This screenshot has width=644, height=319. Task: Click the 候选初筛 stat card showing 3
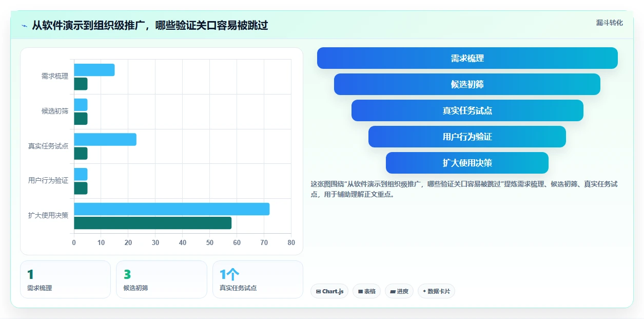point(161,279)
